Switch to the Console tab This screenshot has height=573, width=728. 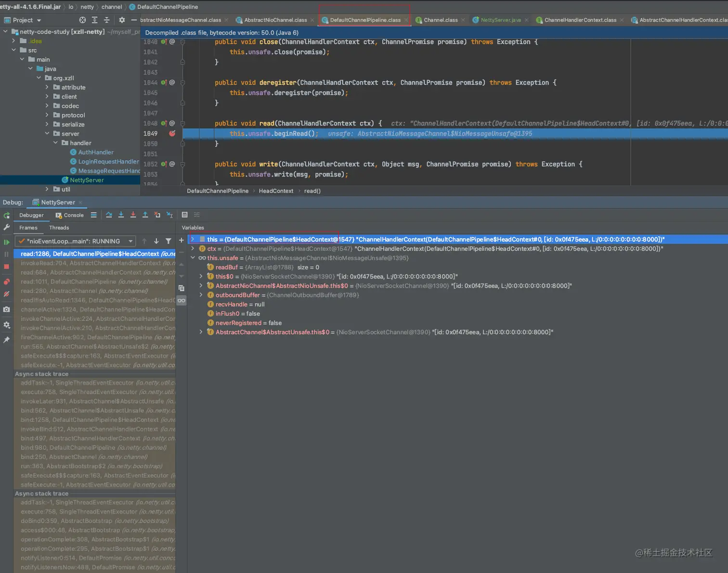pos(69,215)
